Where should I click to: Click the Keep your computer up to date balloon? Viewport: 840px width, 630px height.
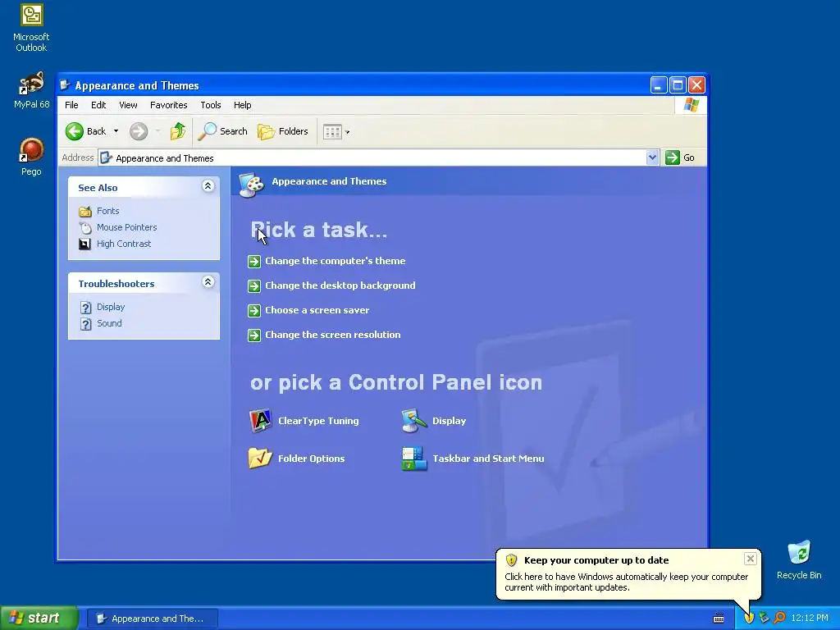point(628,573)
